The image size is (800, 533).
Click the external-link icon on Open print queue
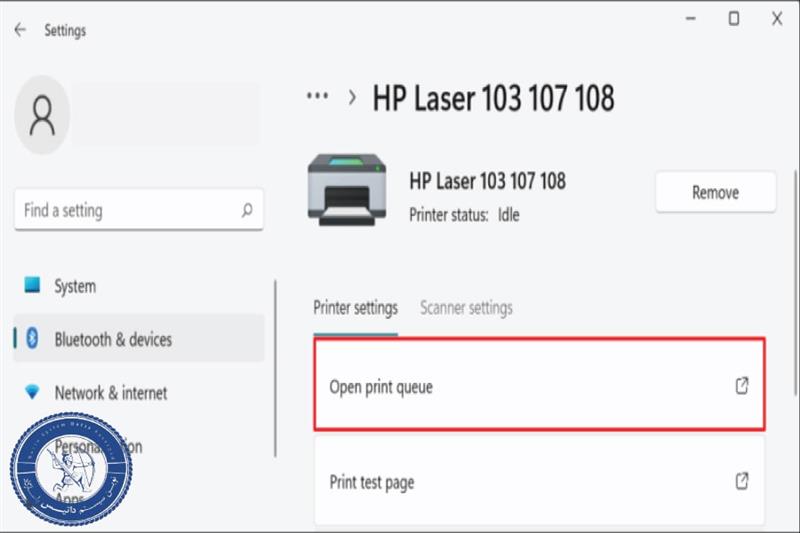(742, 386)
